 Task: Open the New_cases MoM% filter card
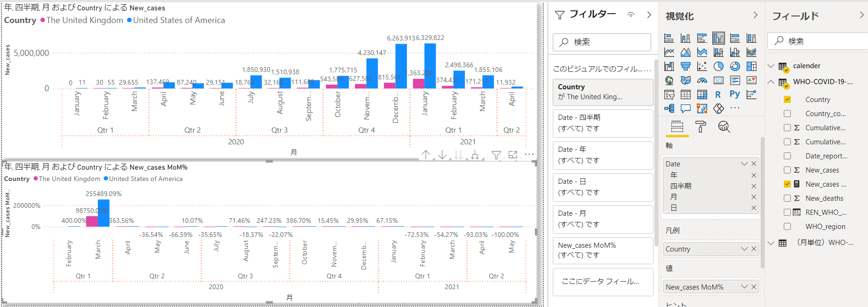603,251
